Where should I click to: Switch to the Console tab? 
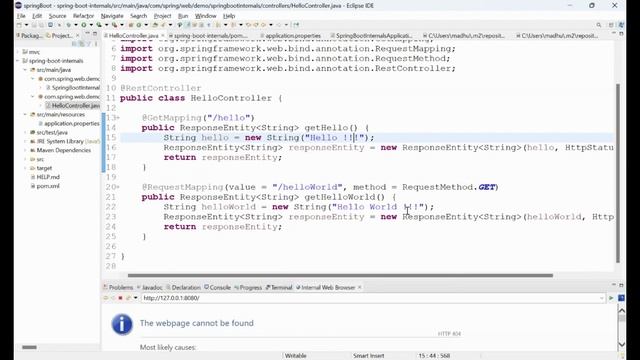pyautogui.click(x=218, y=287)
